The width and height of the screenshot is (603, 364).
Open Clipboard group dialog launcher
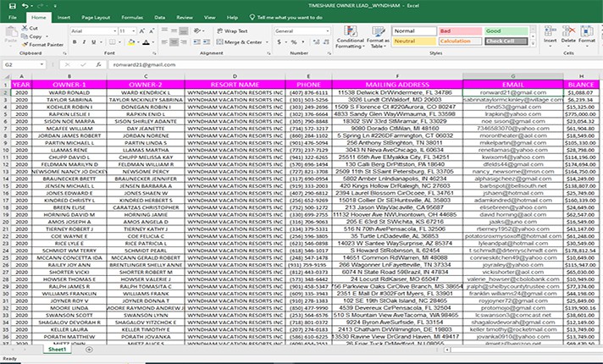tap(64, 53)
